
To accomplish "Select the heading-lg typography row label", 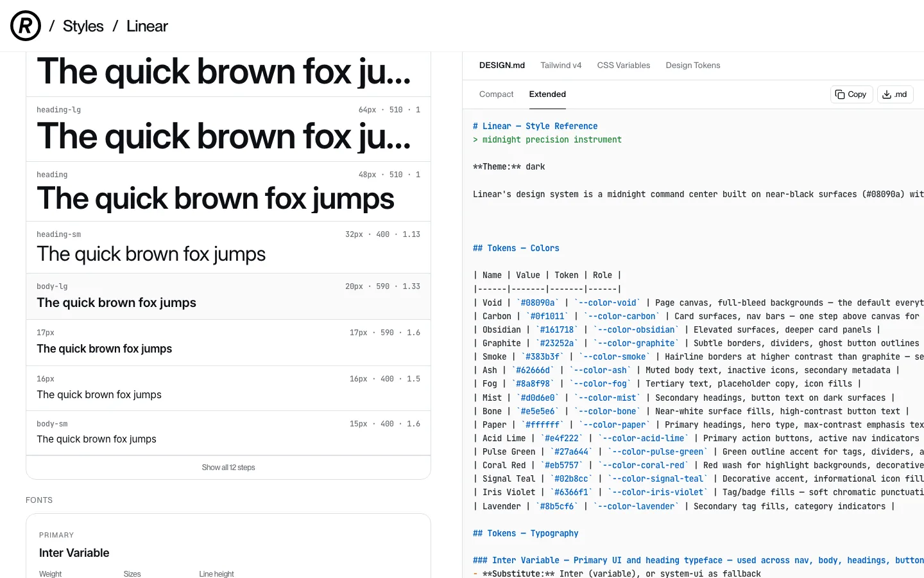I will coord(58,110).
